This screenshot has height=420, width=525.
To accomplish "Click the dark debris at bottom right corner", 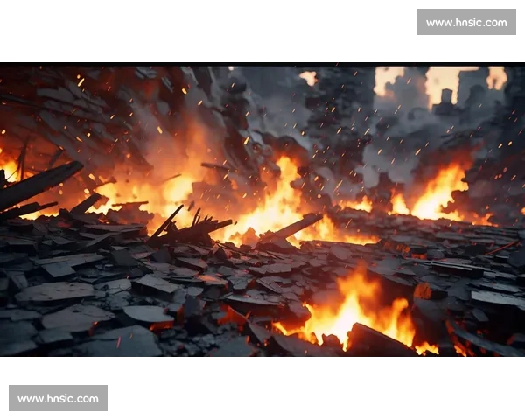I will 490,337.
